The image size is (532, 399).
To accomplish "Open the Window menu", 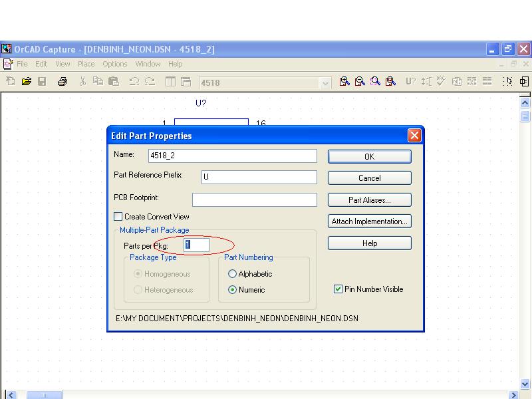I will tap(148, 64).
